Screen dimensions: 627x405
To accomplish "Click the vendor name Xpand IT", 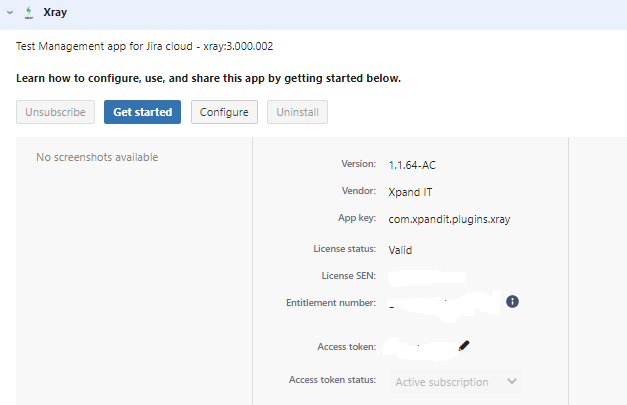I will (410, 192).
